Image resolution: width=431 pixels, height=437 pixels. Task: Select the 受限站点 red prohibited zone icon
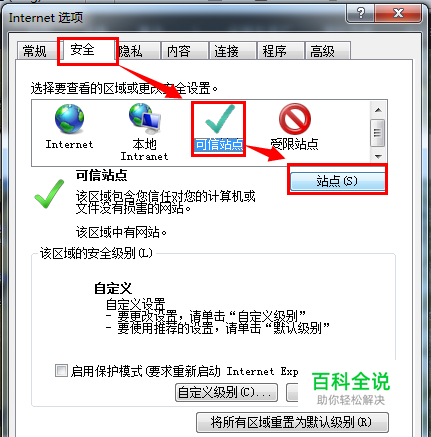tap(295, 119)
